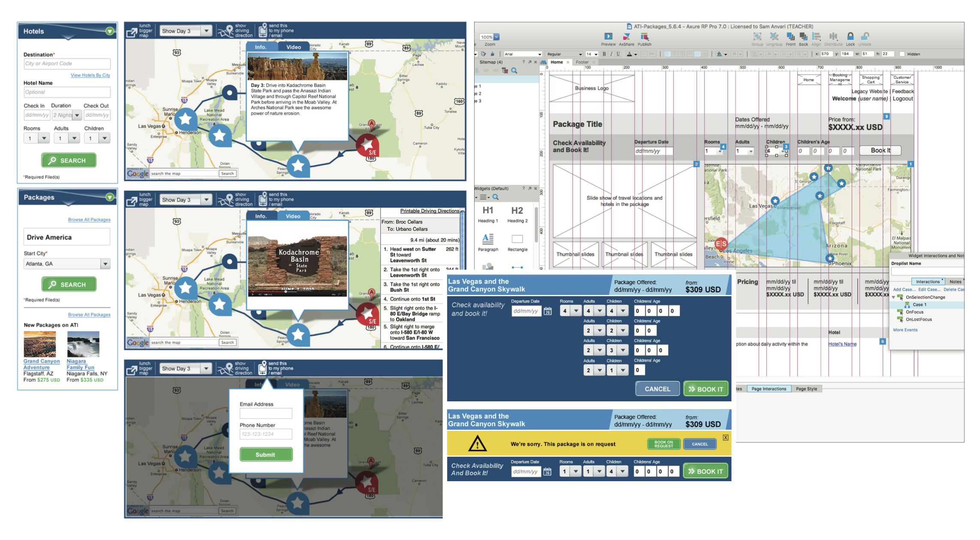The height and width of the screenshot is (540, 980).
Task: Click the search magnifier in Sitemap pane
Action: 514,71
